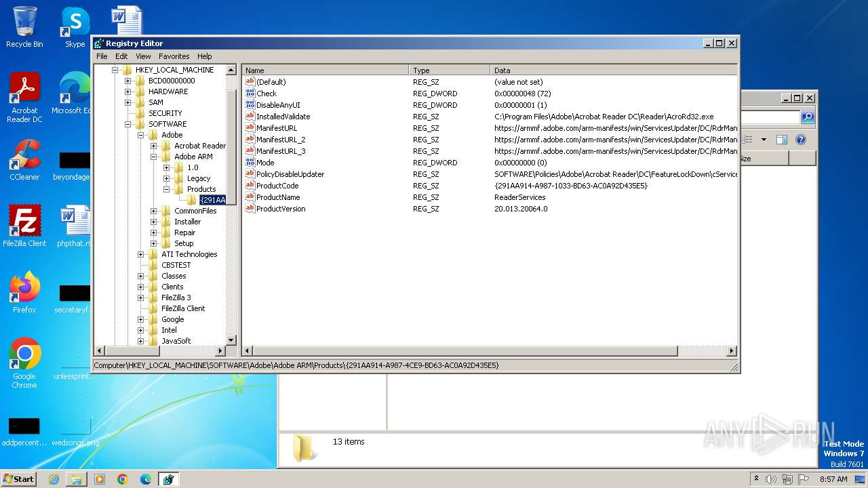Select the ProductVersion value
This screenshot has width=868, height=488.
pos(280,209)
